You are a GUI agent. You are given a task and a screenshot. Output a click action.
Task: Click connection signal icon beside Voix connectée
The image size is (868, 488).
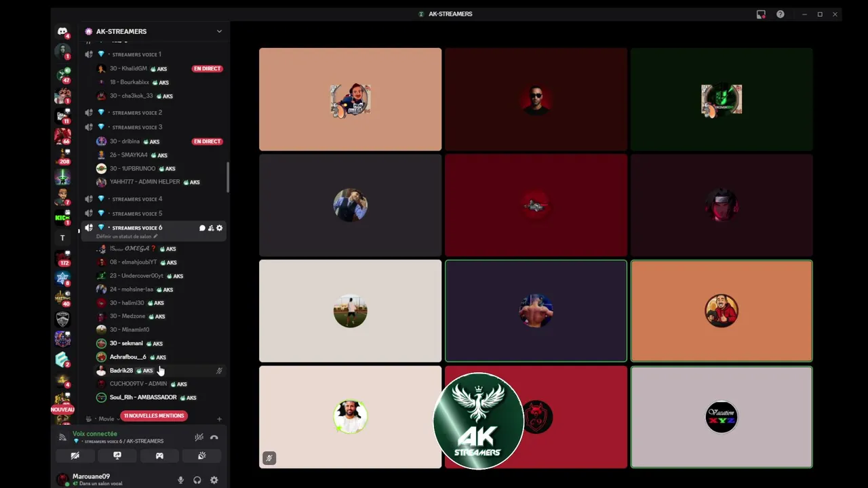pyautogui.click(x=62, y=437)
